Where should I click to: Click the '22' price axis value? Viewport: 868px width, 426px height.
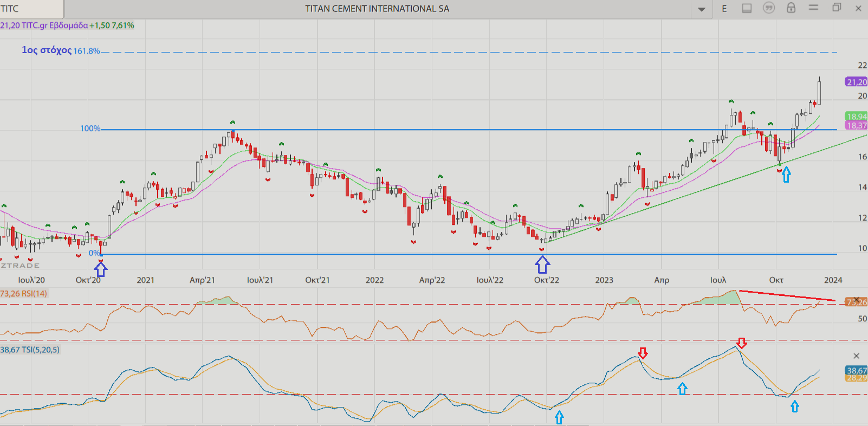[x=863, y=65]
